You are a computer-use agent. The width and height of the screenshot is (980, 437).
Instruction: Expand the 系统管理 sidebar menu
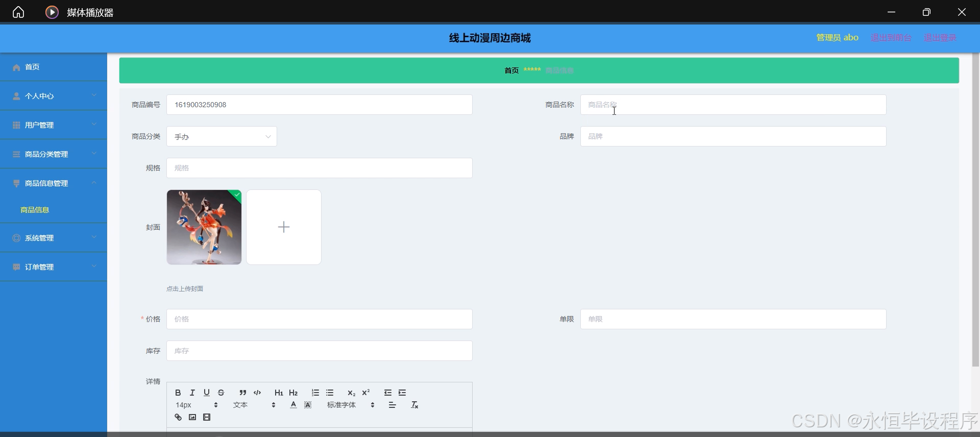point(54,238)
